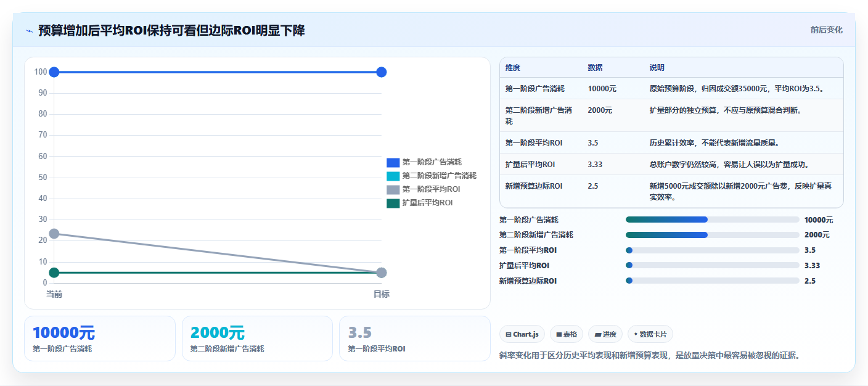
Task: Click the 进度 tag icon
Action: pos(597,335)
